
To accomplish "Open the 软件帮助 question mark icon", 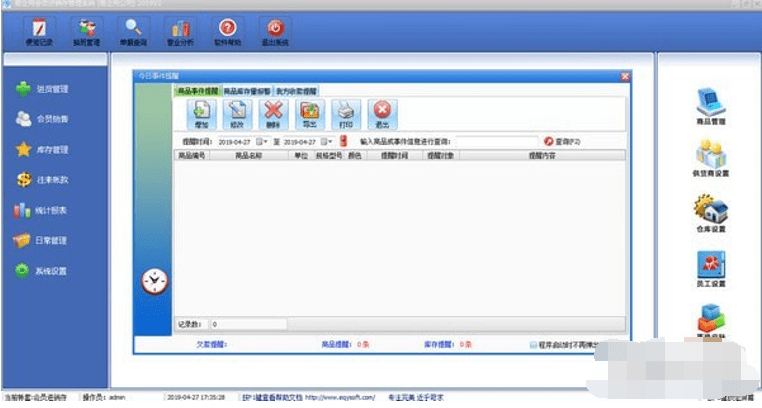I will coord(227,32).
